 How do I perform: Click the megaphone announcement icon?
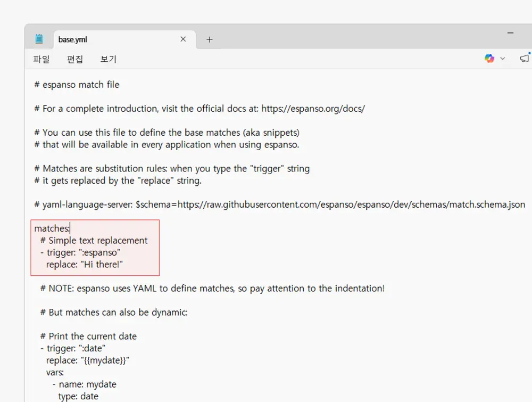pyautogui.click(x=525, y=59)
